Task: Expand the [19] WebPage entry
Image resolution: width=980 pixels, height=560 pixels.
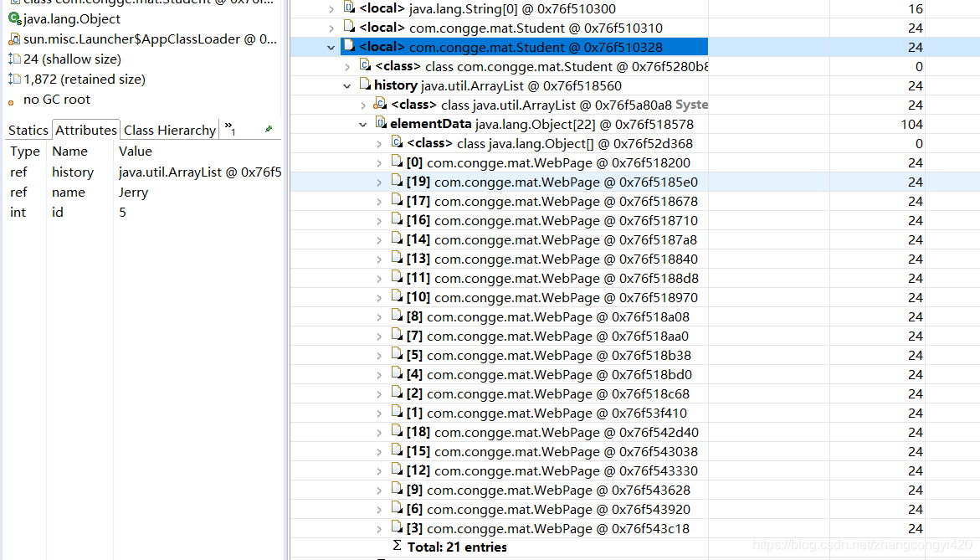Action: click(x=379, y=182)
